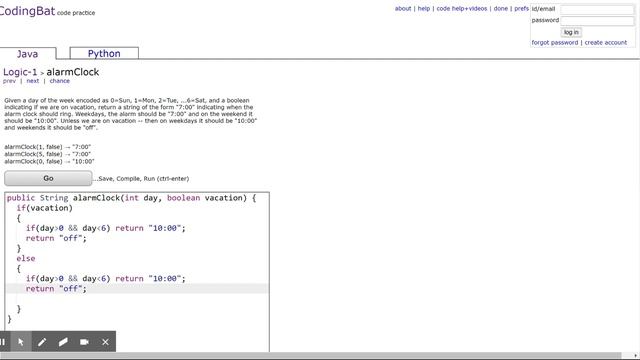Click the example alarmClock(5, false) text

point(47,154)
